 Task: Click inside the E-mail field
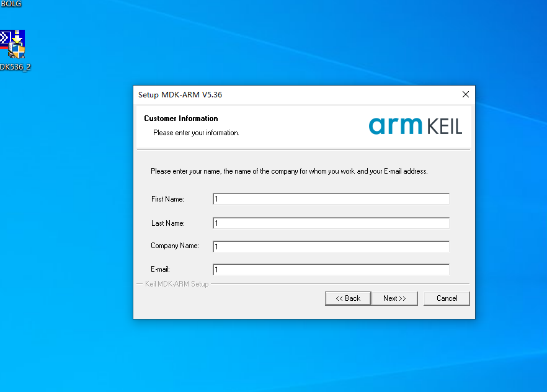(331, 270)
